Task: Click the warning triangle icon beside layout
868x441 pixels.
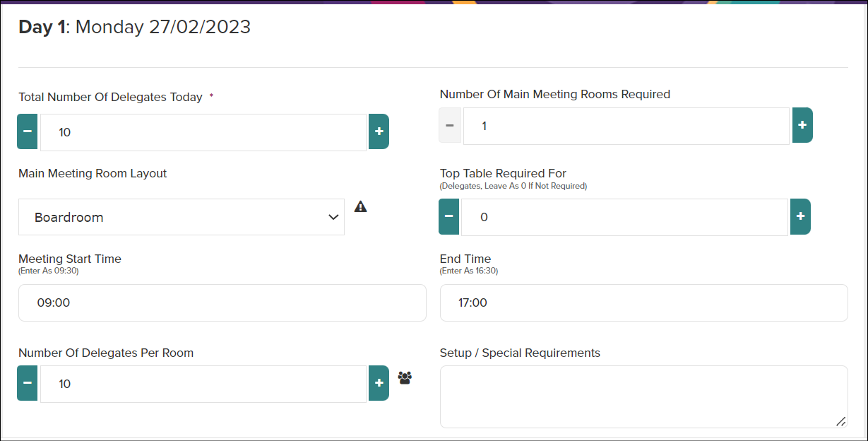Action: click(361, 206)
